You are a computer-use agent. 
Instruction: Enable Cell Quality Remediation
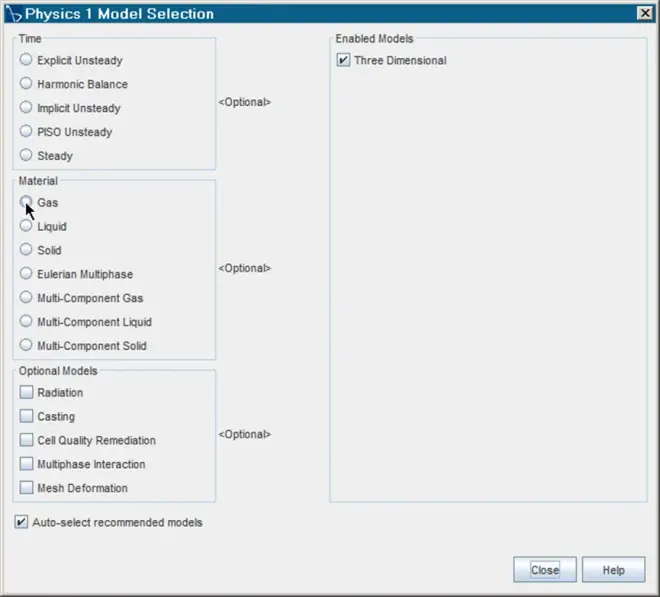(26, 440)
